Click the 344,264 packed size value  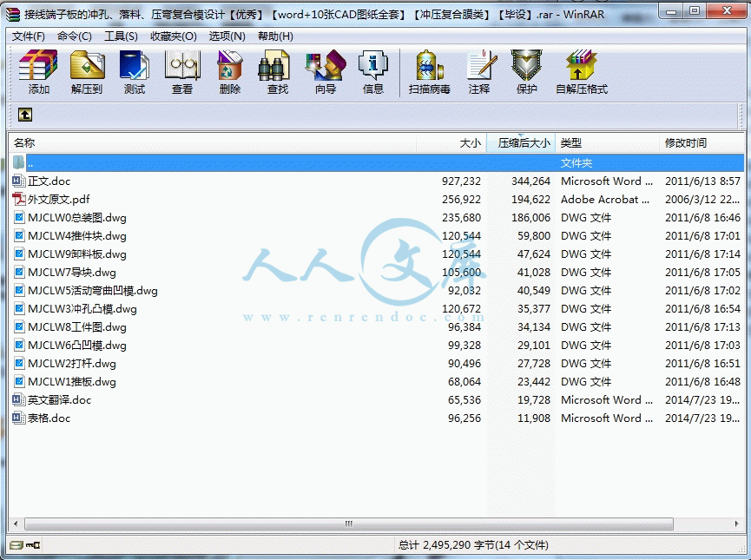[530, 181]
